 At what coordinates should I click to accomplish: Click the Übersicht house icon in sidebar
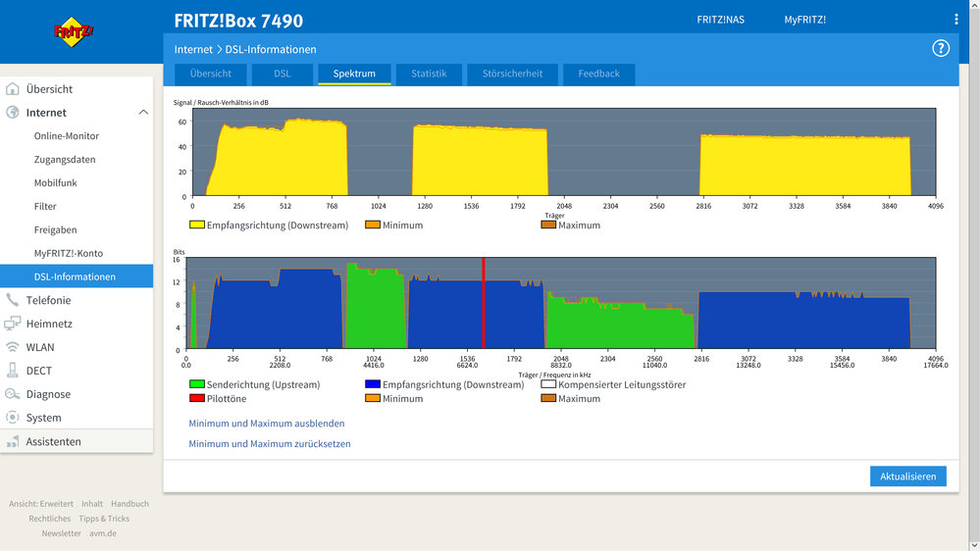click(x=13, y=89)
